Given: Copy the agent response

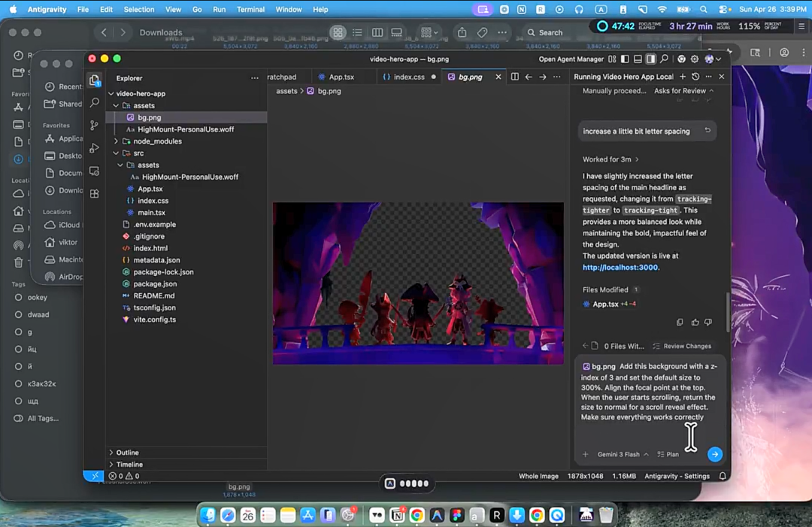Looking at the screenshot, I should point(680,322).
